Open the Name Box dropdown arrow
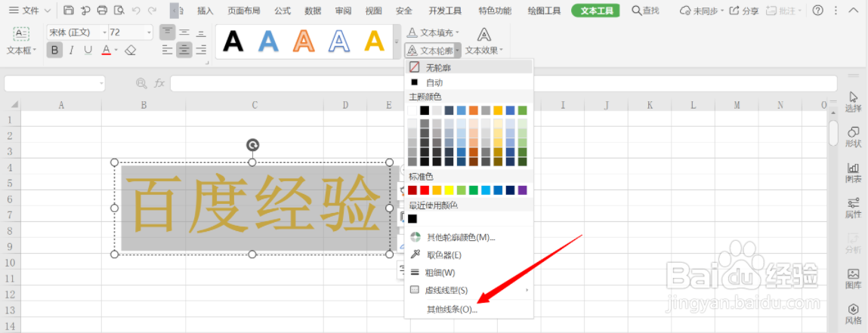The height and width of the screenshot is (333, 868). pyautogui.click(x=101, y=84)
